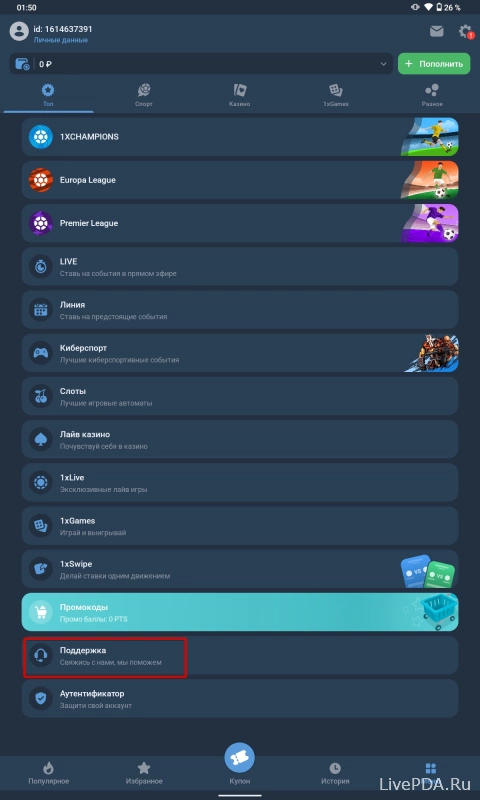Tap the 1XCHAMPIONS football thumbnail
The image size is (480, 800).
click(x=430, y=137)
